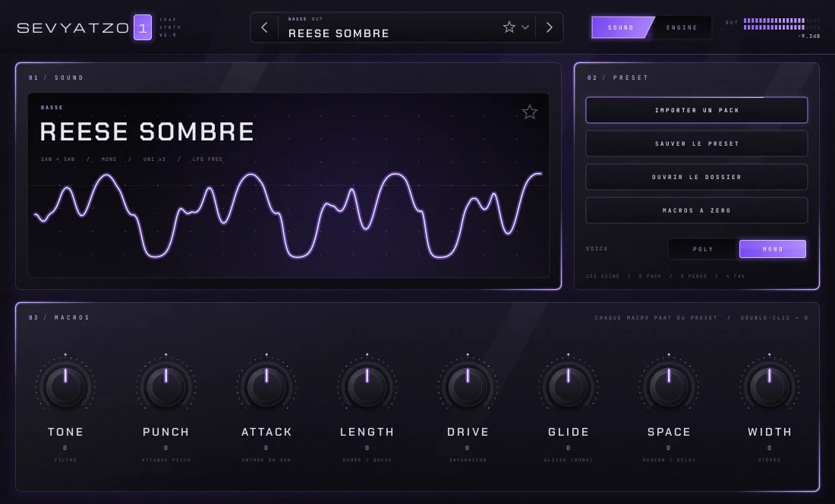Click Sauver le Preset button
Viewport: 835px width, 504px height.
point(697,143)
